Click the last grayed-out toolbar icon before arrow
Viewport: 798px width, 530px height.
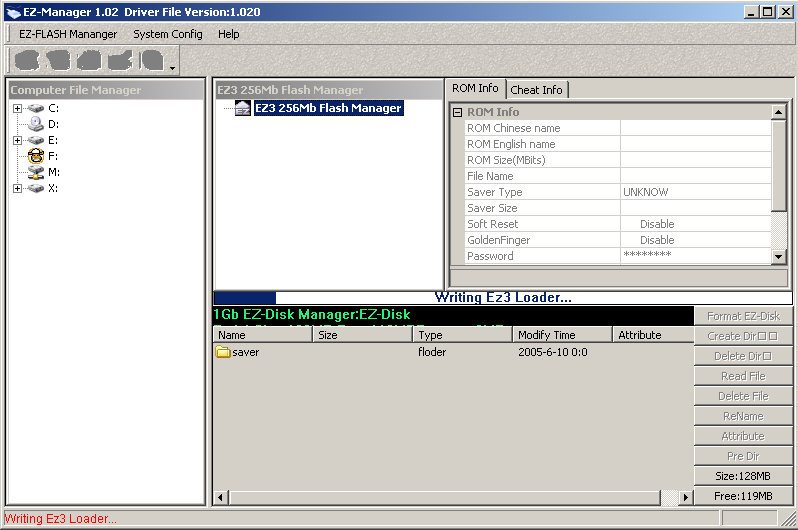coord(152,60)
